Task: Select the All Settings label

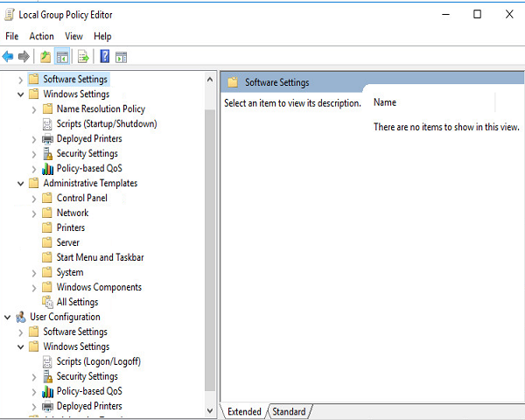Action: (77, 302)
